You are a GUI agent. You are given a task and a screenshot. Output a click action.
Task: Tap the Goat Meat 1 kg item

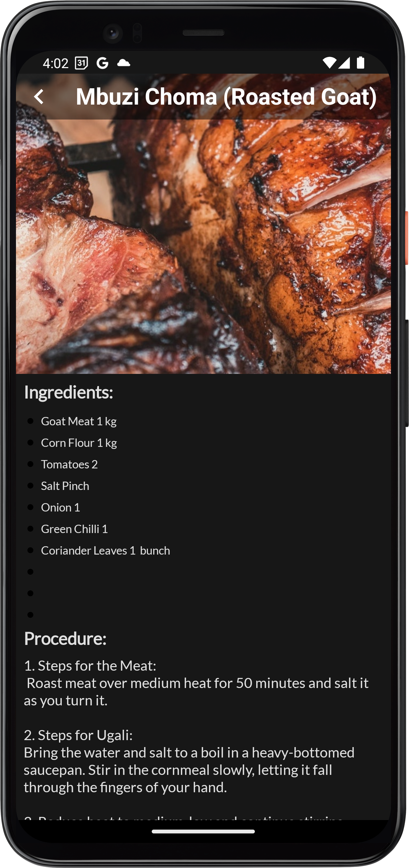[79, 421]
